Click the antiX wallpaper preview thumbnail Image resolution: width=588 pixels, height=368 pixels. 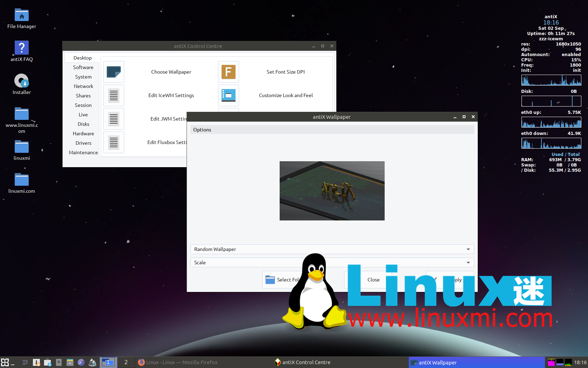[x=332, y=191]
